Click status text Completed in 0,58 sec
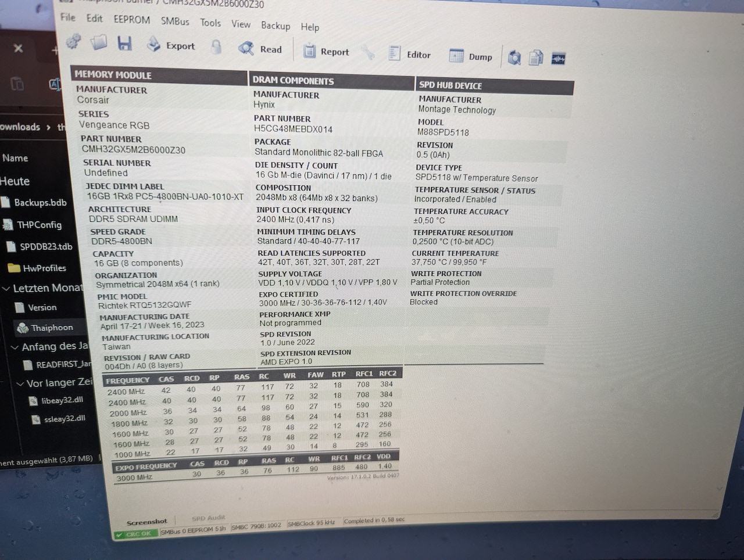The width and height of the screenshot is (744, 560). tap(374, 520)
